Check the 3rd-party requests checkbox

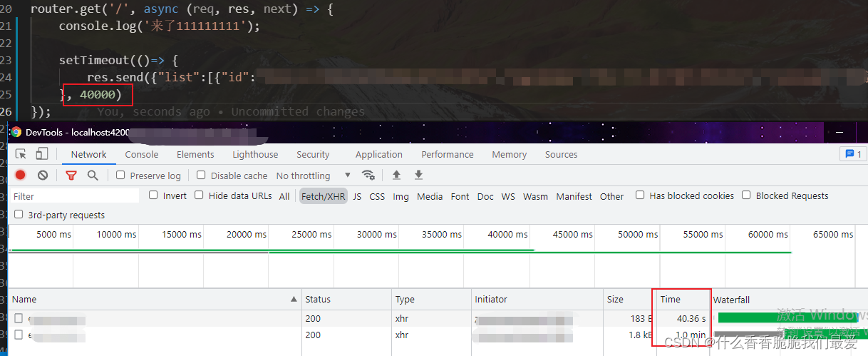pyautogui.click(x=19, y=215)
